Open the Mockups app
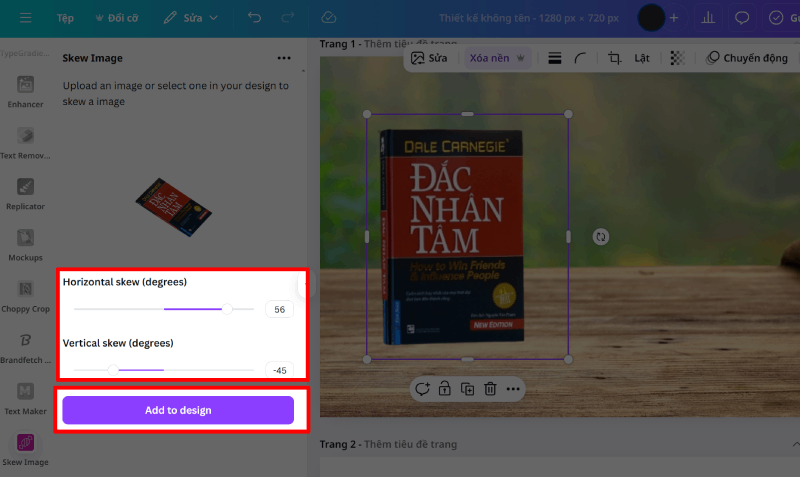 coord(25,245)
